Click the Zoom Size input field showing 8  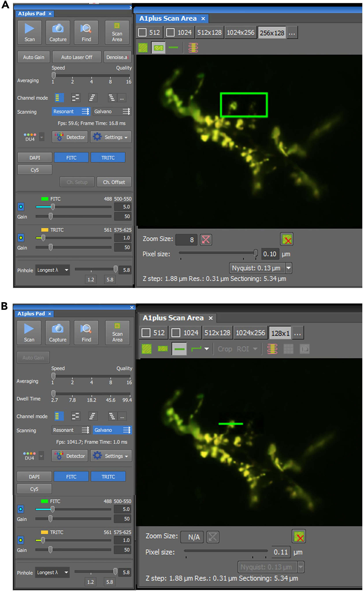click(x=187, y=240)
